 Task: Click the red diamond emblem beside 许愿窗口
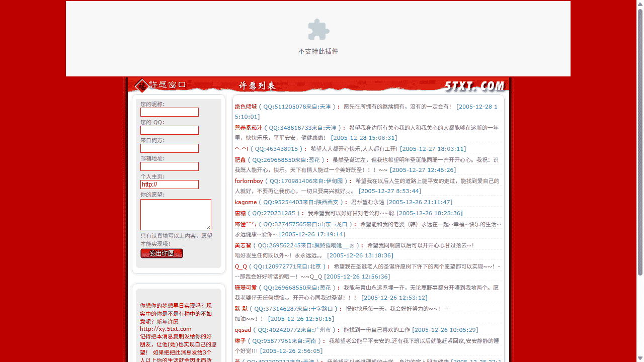[x=141, y=85]
